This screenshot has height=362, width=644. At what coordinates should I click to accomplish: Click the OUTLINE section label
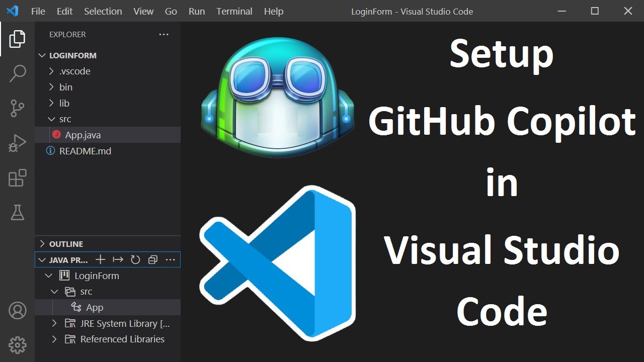[x=66, y=244]
